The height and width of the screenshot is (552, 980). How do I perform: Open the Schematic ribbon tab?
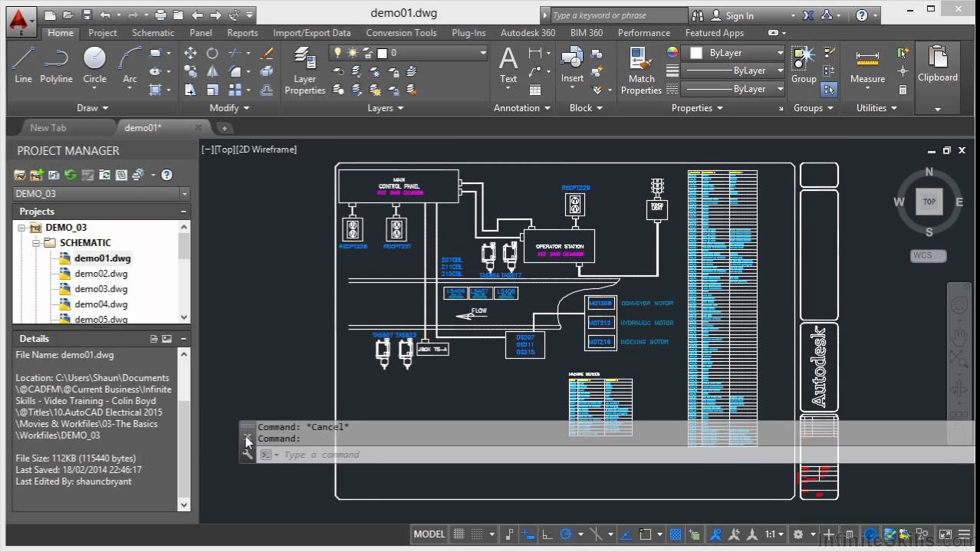(153, 33)
